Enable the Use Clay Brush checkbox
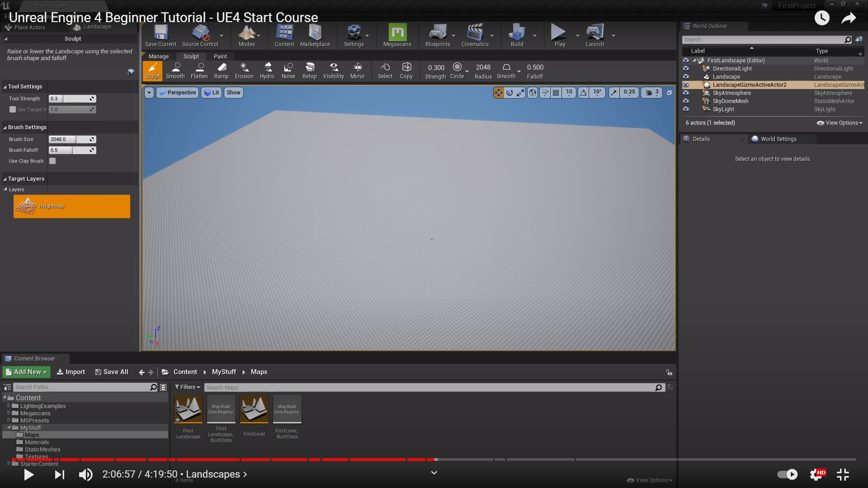 pyautogui.click(x=52, y=161)
